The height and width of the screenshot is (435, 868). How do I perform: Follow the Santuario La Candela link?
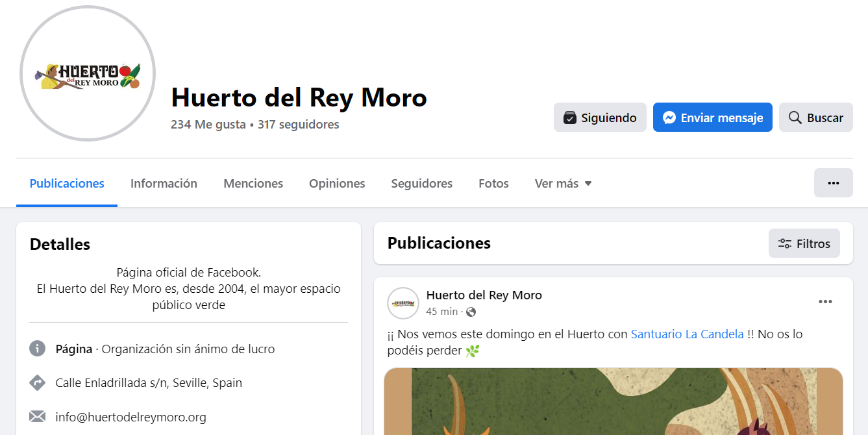(687, 334)
